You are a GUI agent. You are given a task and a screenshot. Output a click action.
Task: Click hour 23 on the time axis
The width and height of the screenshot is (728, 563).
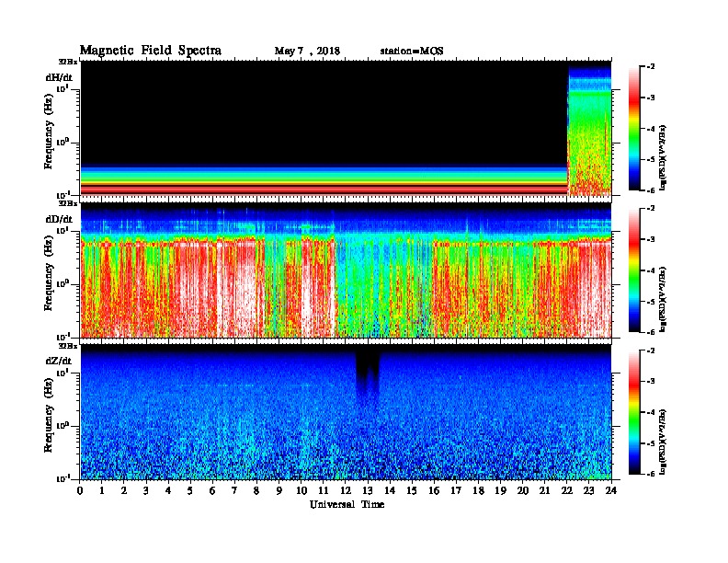coord(589,490)
